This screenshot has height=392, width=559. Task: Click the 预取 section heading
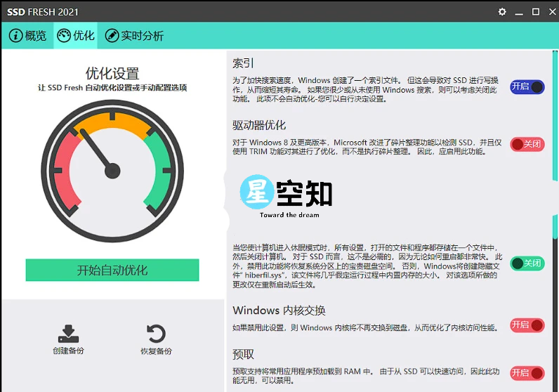tap(243, 354)
